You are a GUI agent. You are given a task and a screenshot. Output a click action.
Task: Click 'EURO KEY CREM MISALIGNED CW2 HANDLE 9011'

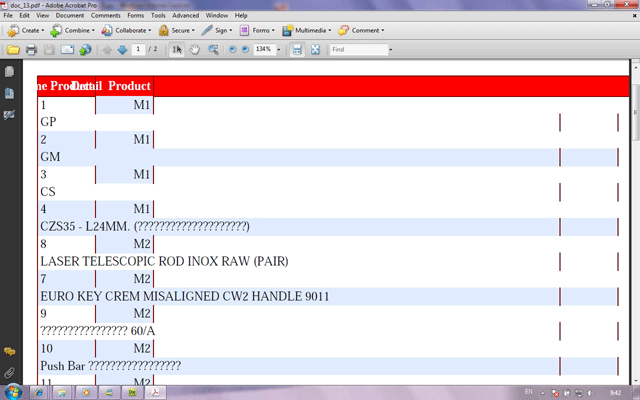tap(185, 296)
